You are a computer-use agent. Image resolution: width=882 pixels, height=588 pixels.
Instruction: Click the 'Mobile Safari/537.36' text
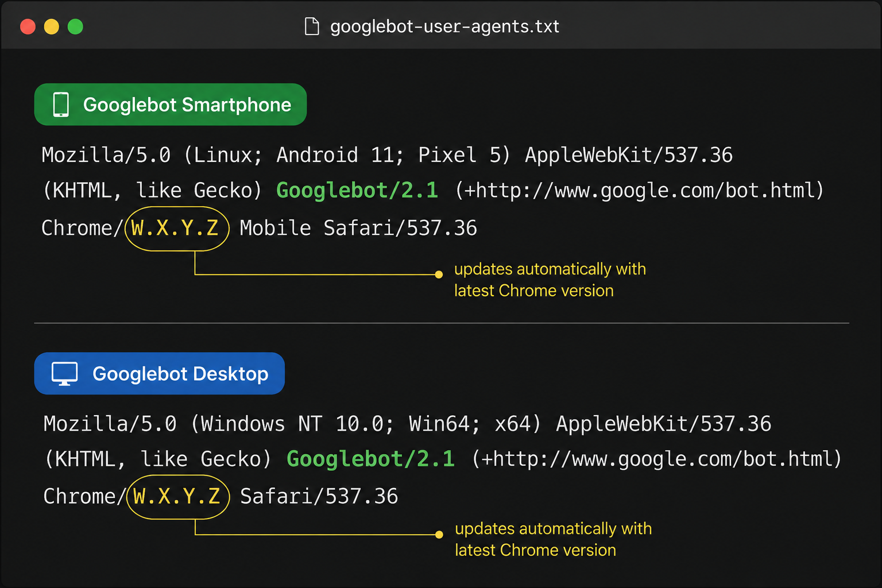coord(358,228)
